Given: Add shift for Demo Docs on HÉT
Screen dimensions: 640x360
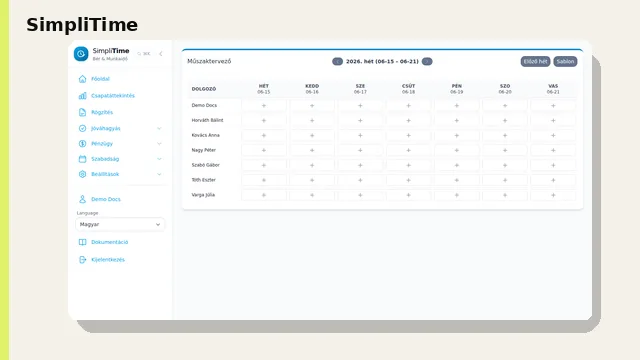Looking at the screenshot, I should pos(264,106).
